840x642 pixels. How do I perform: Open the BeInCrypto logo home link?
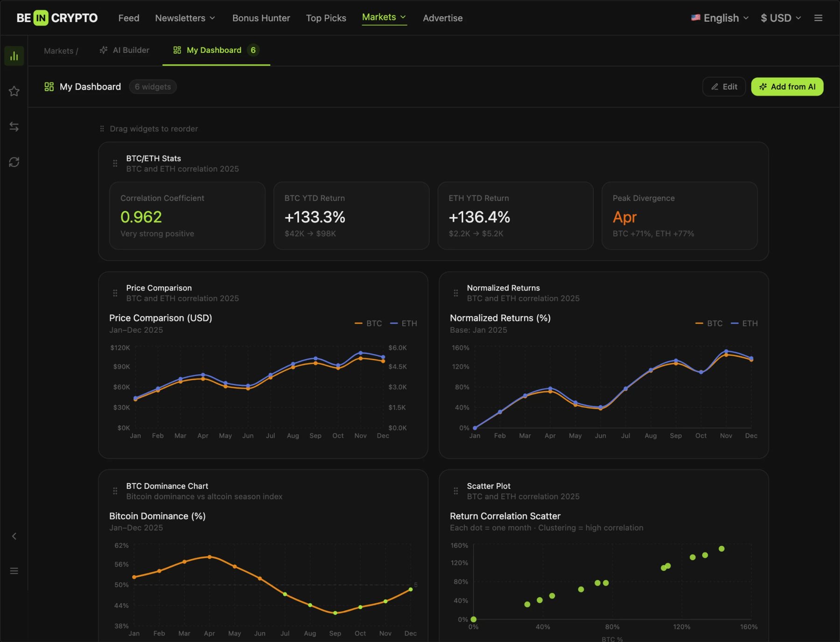click(57, 18)
